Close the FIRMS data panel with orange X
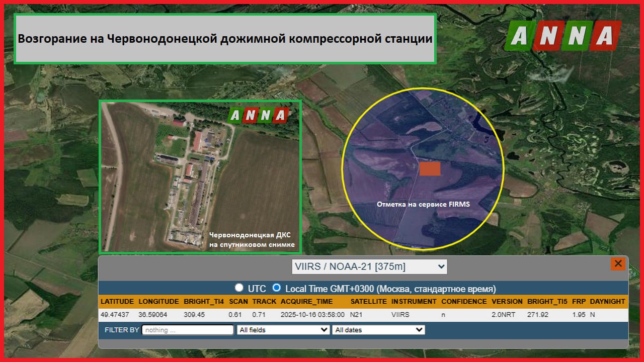Screen dimensions: 644x362 coord(618,263)
